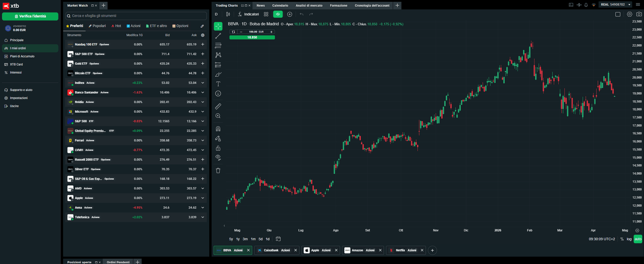This screenshot has height=264, width=644.
Task: Go to Principale in sidebar
Action: point(30,40)
